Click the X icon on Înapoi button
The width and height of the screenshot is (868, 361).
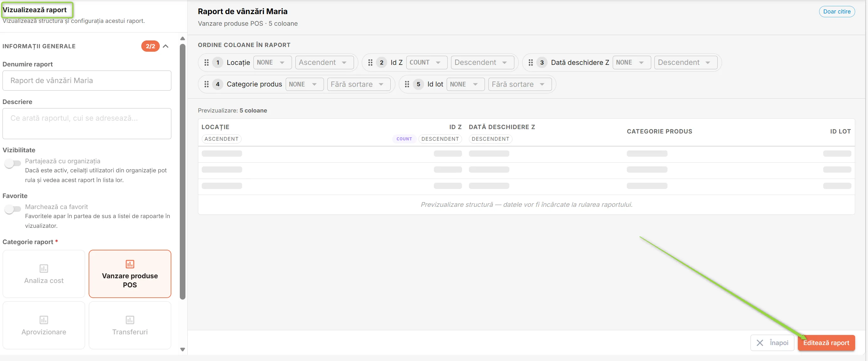pos(760,343)
